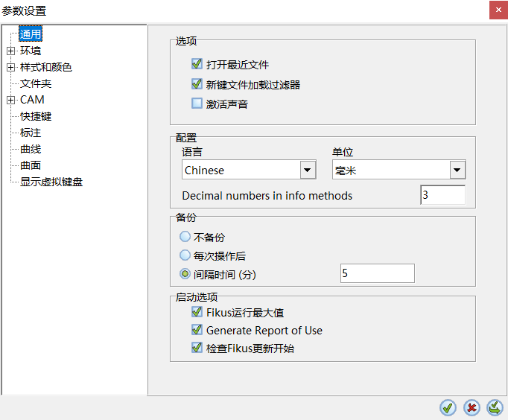Select 通用 in the settings tree
The image size is (508, 420).
pyautogui.click(x=31, y=34)
